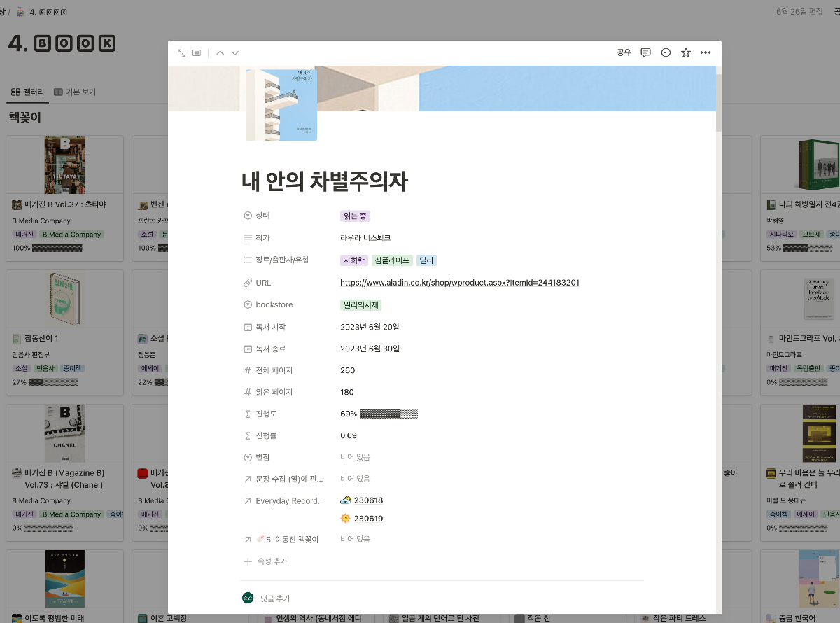840x623 pixels.
Task: Open page history clock icon
Action: pos(666,52)
